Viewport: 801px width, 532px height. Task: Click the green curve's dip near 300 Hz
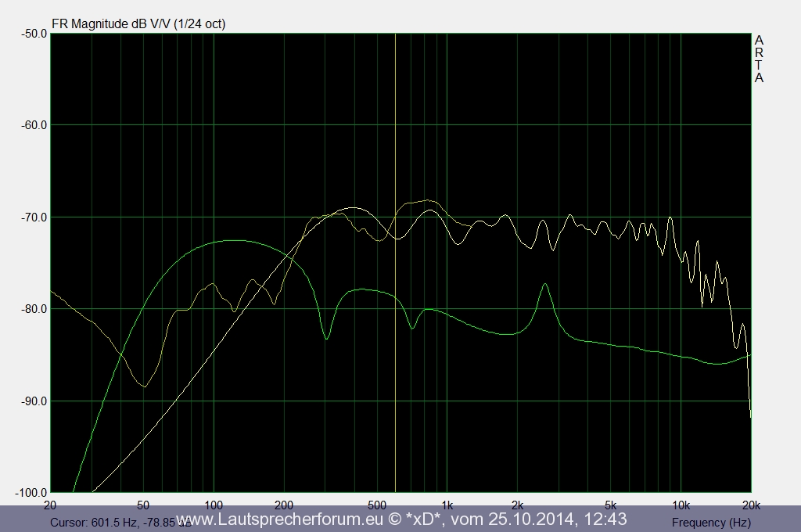click(x=326, y=338)
